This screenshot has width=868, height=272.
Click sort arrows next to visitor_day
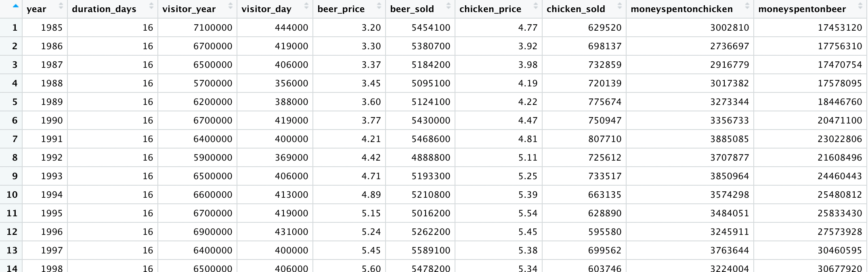306,6
